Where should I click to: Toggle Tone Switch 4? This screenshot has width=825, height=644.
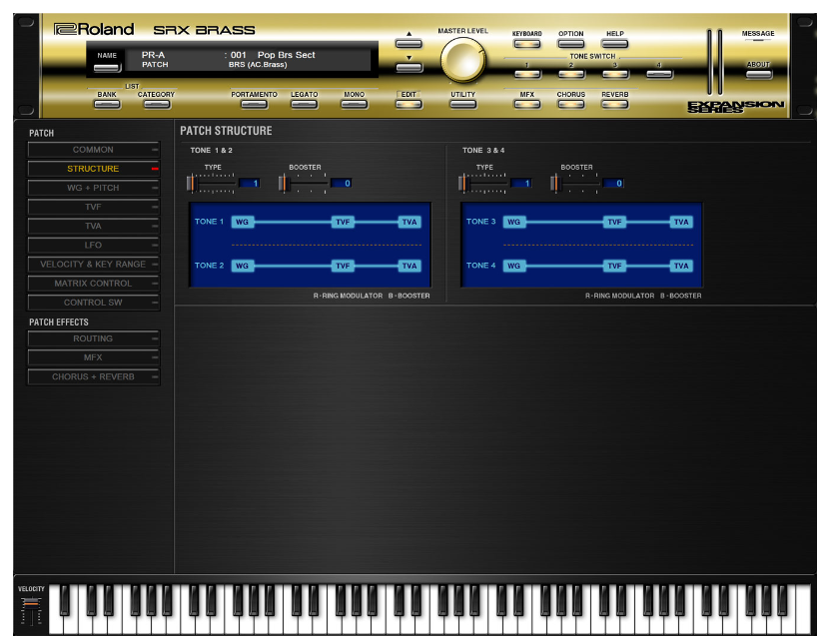(x=659, y=74)
